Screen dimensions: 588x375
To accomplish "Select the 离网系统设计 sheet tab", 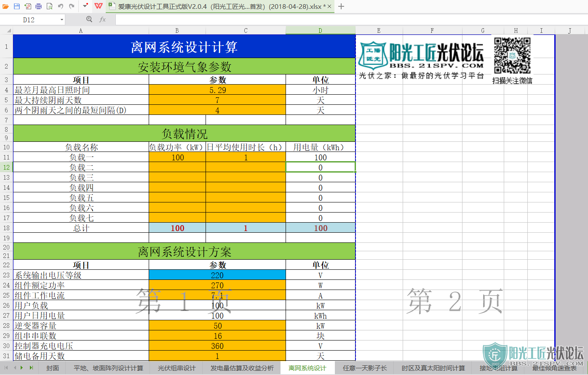I will pos(307,368).
